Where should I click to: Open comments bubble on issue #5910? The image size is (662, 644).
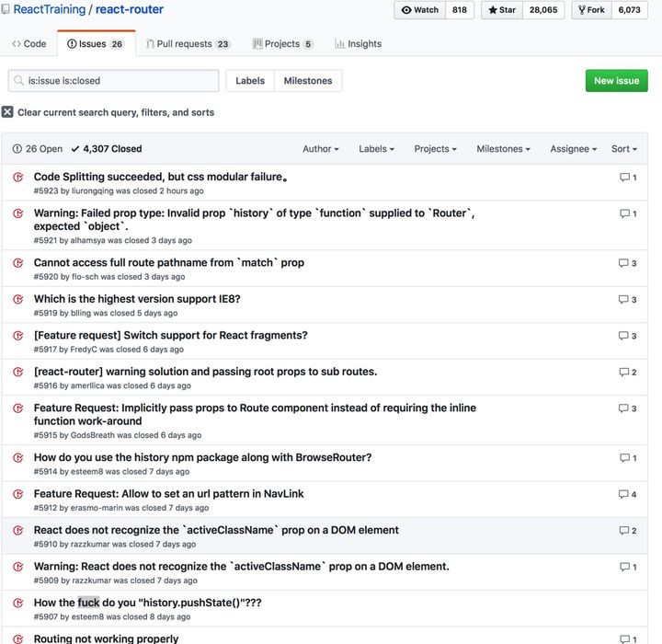point(627,530)
